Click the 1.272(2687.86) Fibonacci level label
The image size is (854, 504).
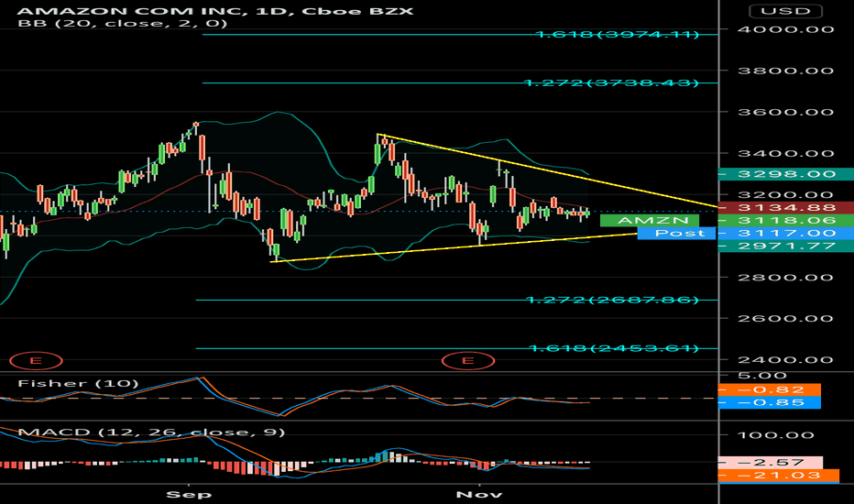tap(612, 300)
